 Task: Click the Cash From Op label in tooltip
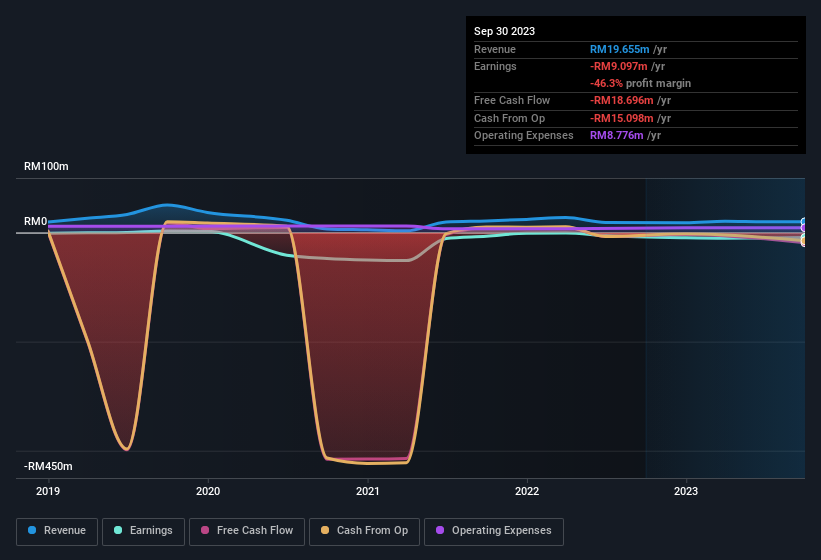(x=509, y=118)
